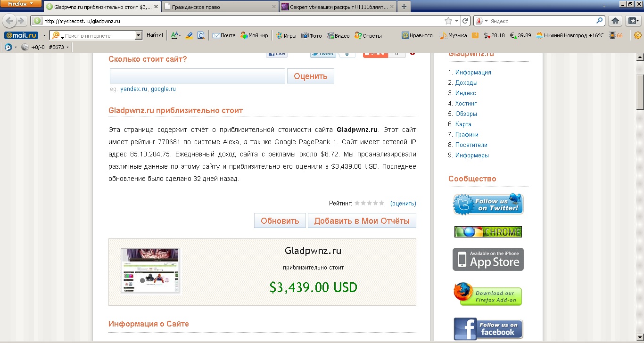Open a new tab with the plus button
This screenshot has height=343, width=644.
(404, 7)
